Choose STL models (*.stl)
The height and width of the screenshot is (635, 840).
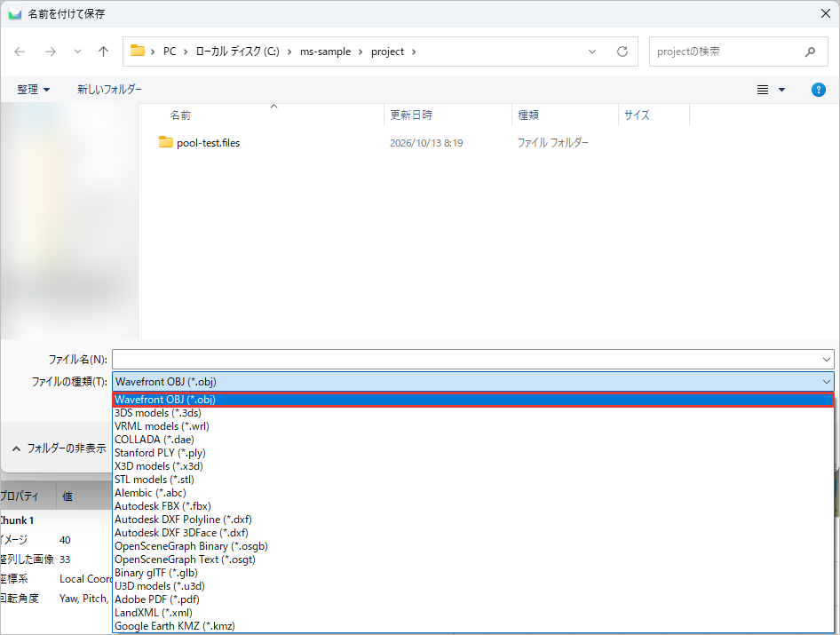pyautogui.click(x=473, y=479)
